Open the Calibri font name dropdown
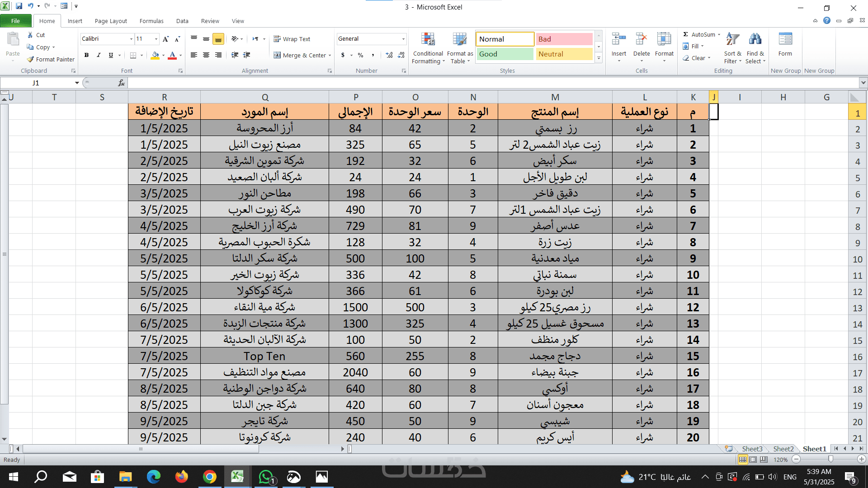This screenshot has height=488, width=868. [131, 39]
